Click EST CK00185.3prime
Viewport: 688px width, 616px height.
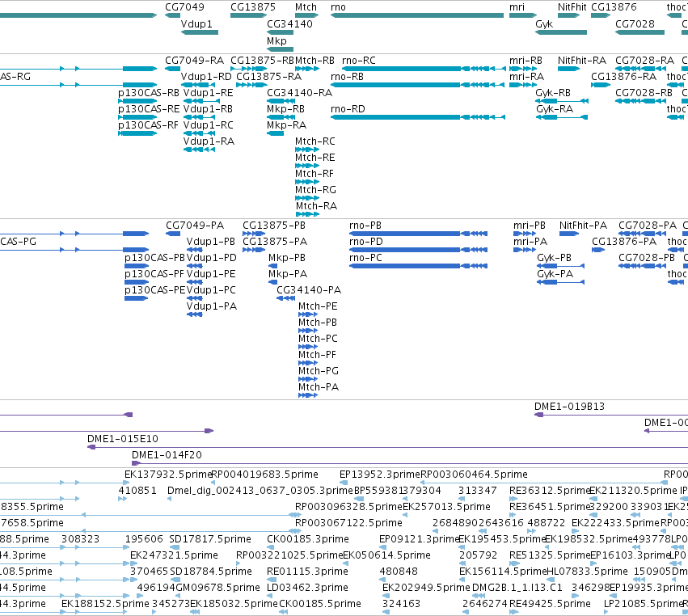click(x=308, y=538)
